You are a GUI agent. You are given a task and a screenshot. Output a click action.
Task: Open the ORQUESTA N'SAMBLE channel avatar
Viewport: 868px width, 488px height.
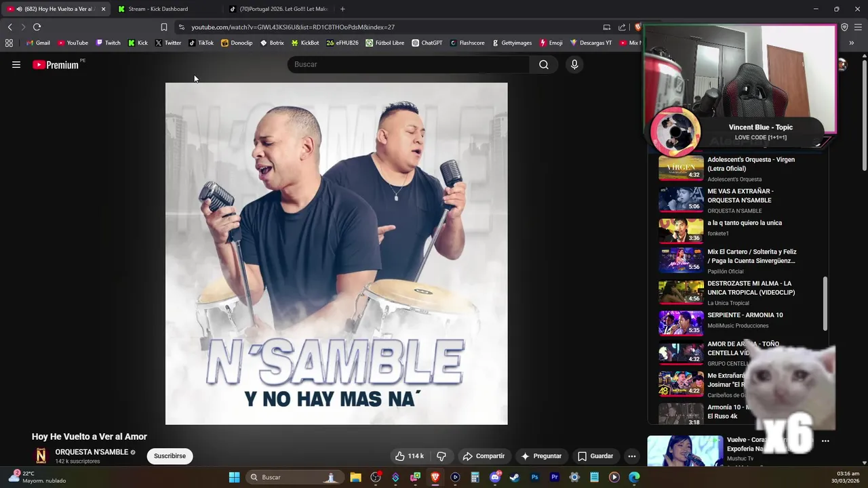41,456
